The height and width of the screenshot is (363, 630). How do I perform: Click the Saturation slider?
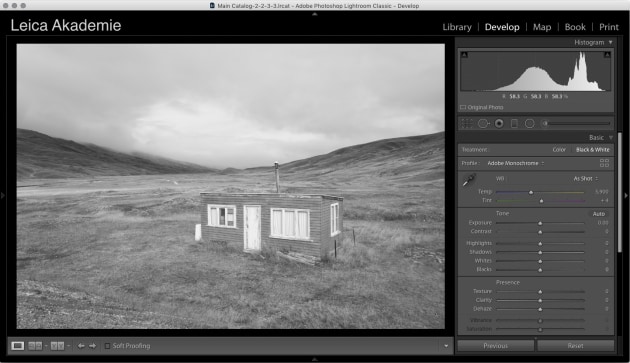540,330
